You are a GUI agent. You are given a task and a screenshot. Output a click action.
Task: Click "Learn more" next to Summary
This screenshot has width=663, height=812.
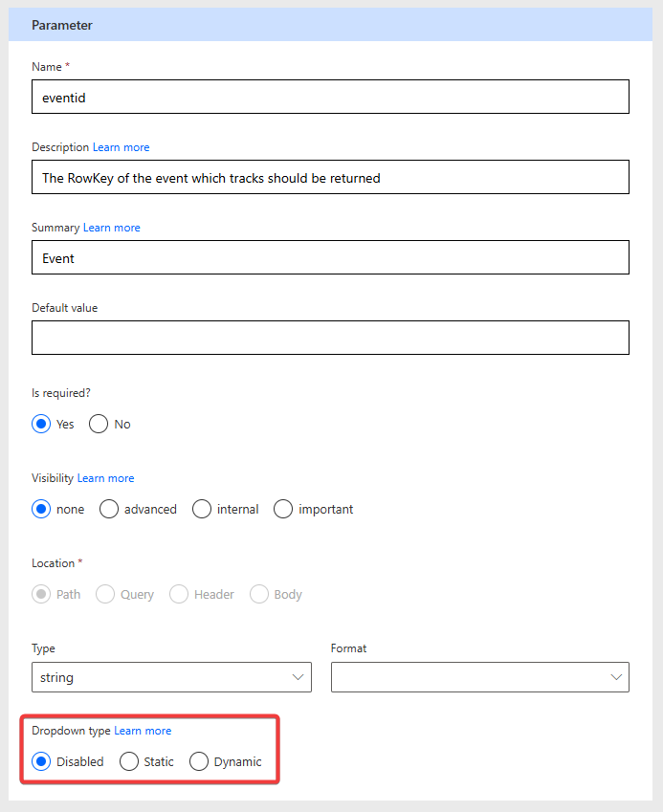point(111,227)
